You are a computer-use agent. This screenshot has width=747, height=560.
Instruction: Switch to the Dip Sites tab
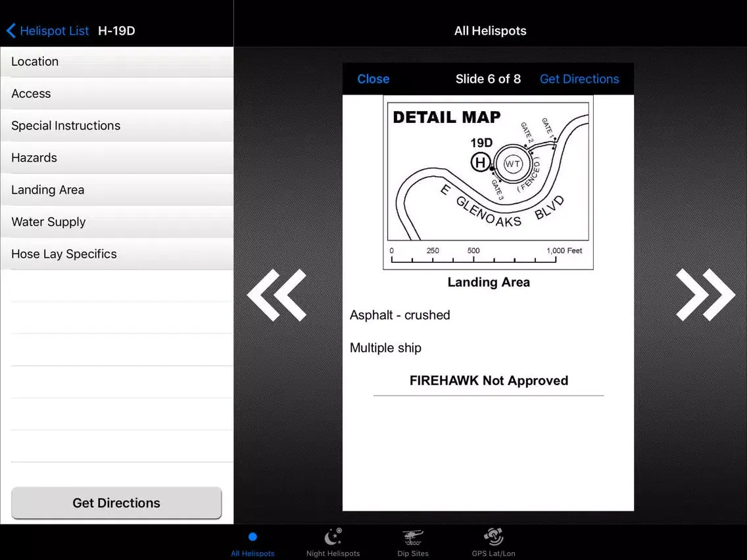tap(412, 543)
